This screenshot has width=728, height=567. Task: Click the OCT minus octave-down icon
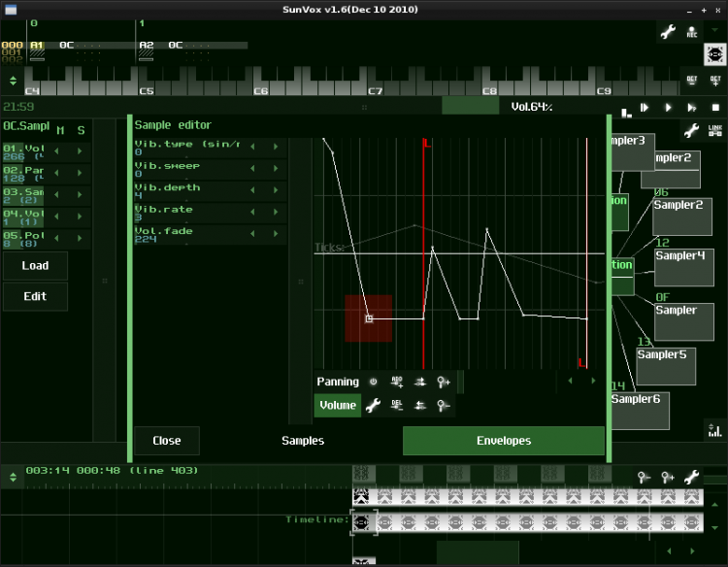tap(691, 82)
